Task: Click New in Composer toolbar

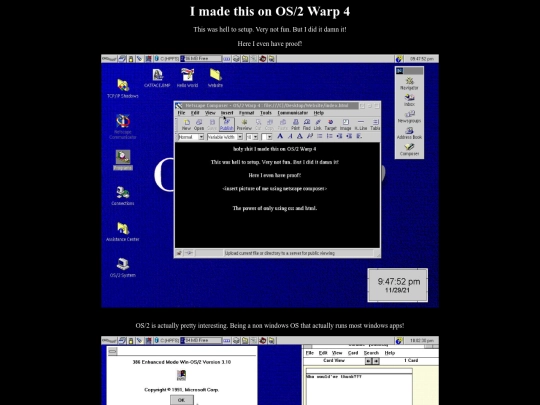Action: [186, 125]
